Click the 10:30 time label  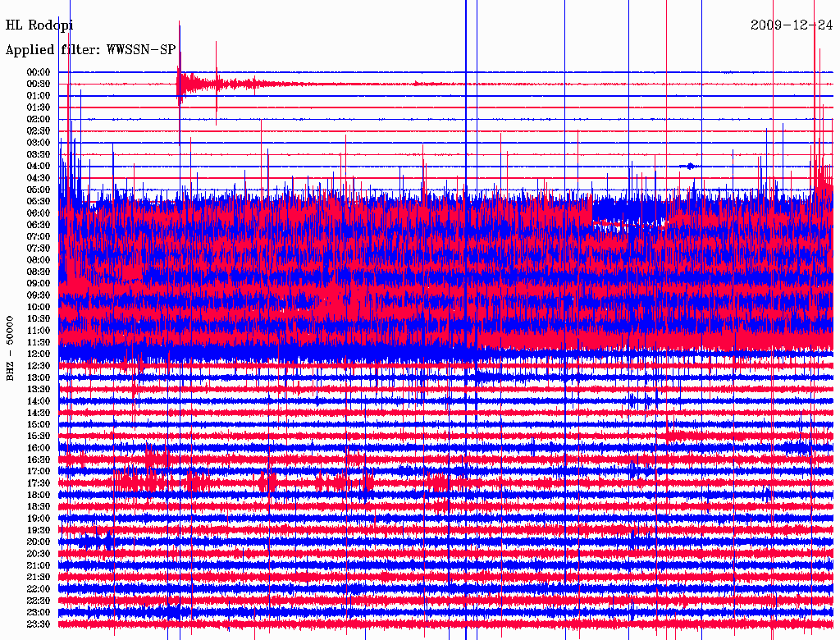pos(39,318)
